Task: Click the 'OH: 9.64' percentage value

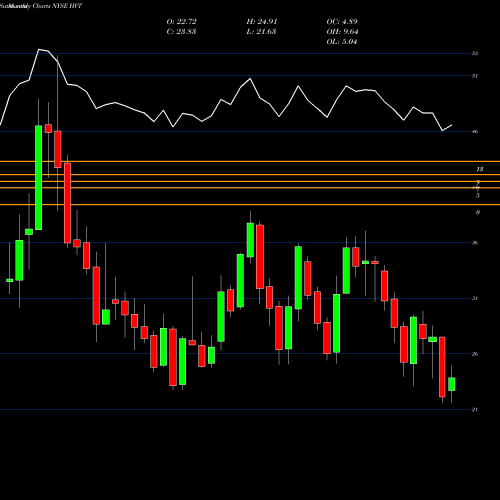Action: 342,32
